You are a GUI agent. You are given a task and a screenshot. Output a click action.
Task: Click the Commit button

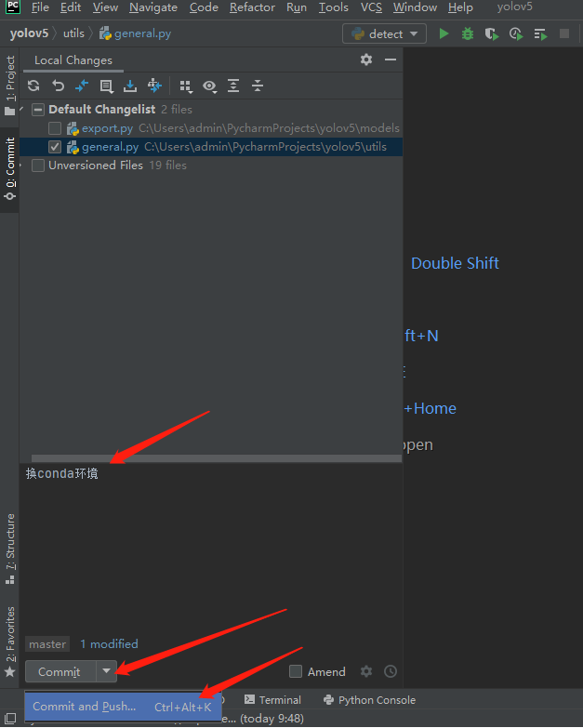coord(60,671)
